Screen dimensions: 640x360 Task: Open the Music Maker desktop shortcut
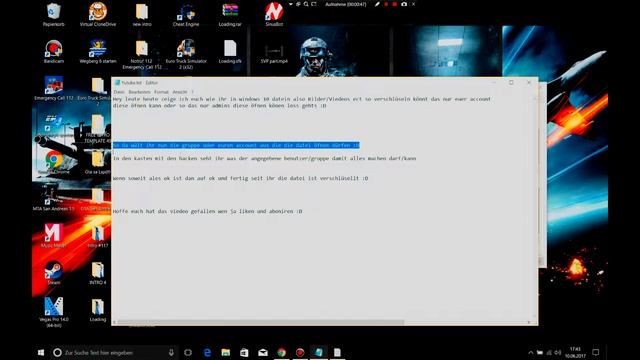[x=53, y=236]
